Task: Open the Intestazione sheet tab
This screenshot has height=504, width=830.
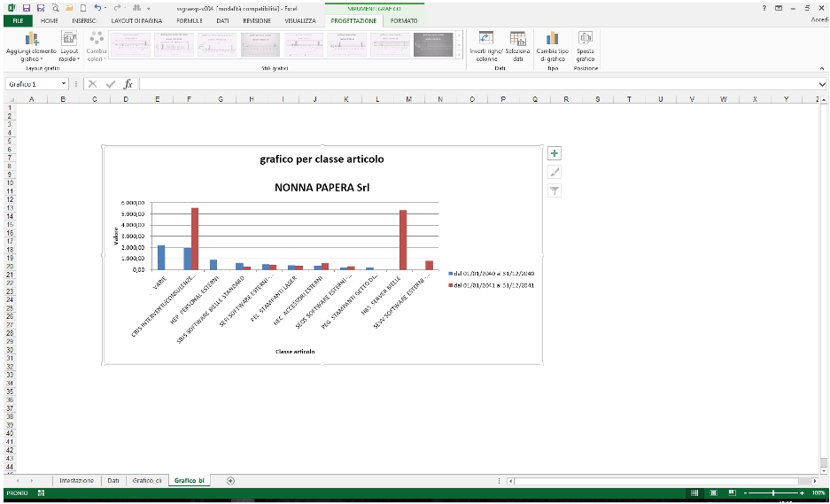Action: click(x=77, y=481)
